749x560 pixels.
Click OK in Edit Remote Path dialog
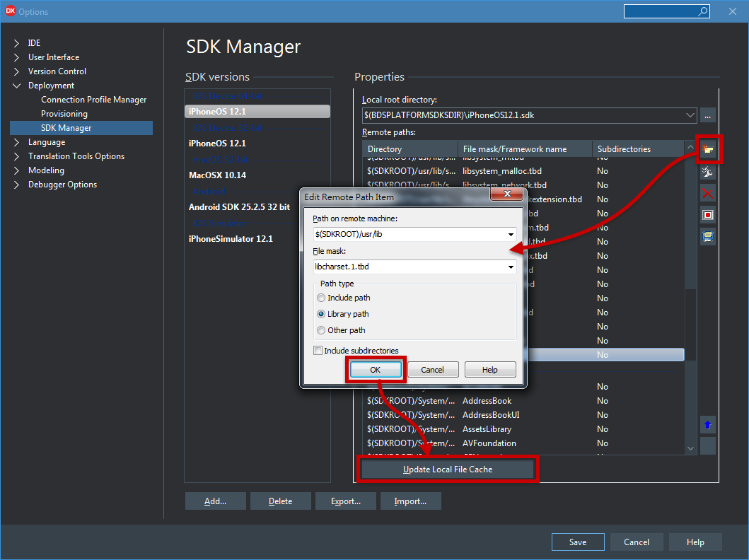[x=376, y=370]
